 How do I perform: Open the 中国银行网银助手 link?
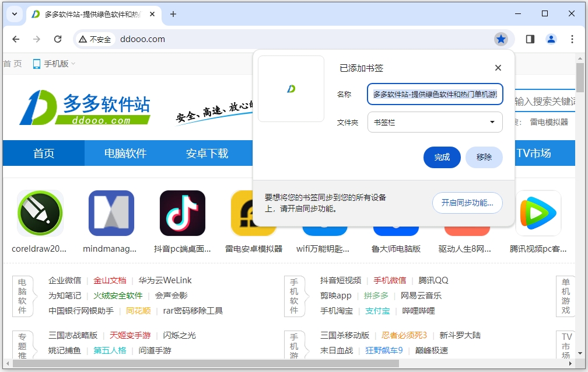pos(81,311)
